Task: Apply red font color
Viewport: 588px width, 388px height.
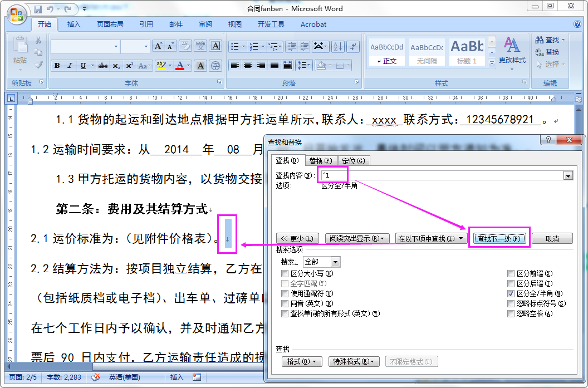Action: [180, 66]
